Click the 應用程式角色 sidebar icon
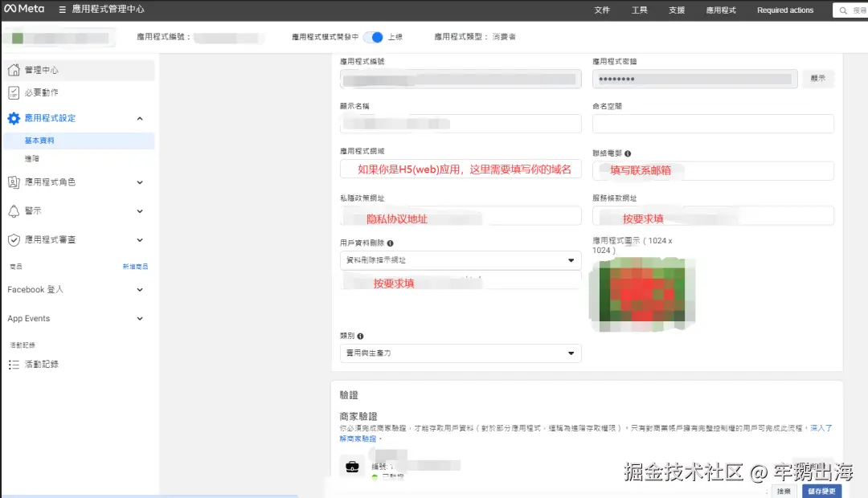Image resolution: width=868 pixels, height=498 pixels. [x=14, y=182]
